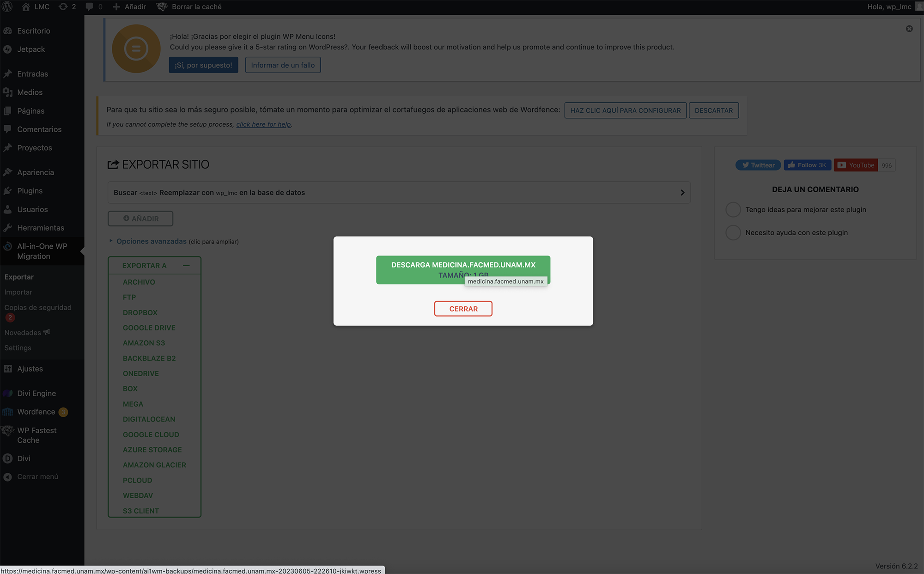This screenshot has width=924, height=574.
Task: Click the WP Fastest Cache icon
Action: [x=7, y=430]
